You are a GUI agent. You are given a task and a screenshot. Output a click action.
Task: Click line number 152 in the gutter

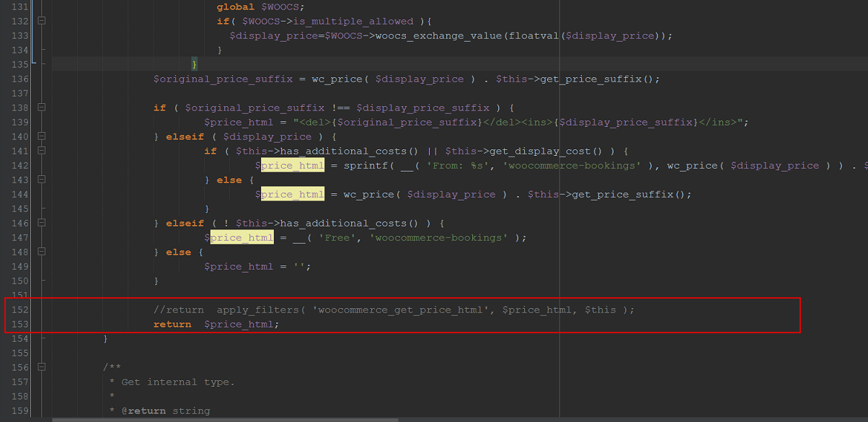click(19, 309)
